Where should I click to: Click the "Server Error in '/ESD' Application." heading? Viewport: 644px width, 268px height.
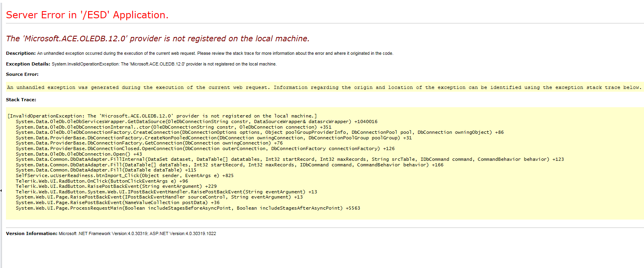pos(87,15)
